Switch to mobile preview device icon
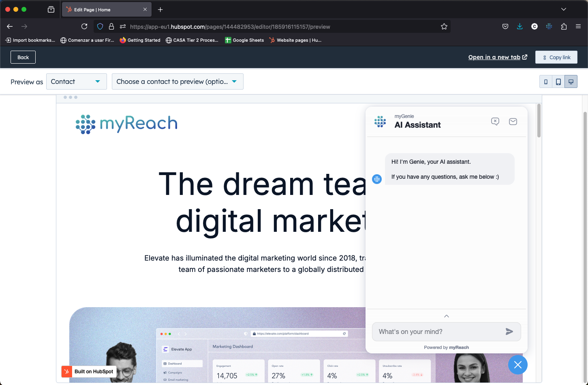This screenshot has width=588, height=385. click(546, 82)
